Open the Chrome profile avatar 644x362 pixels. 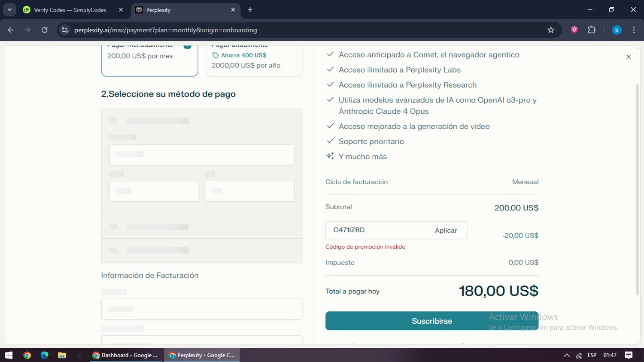click(x=617, y=30)
